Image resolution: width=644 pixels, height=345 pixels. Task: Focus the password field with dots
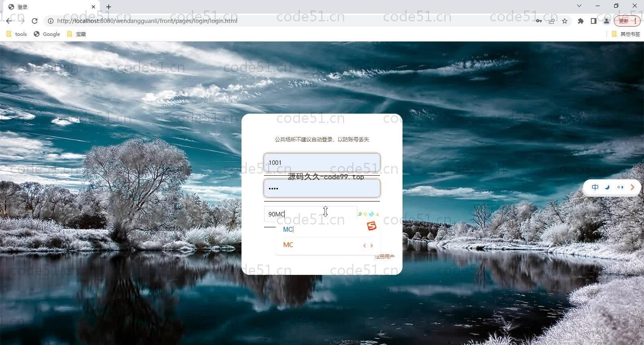click(x=322, y=188)
